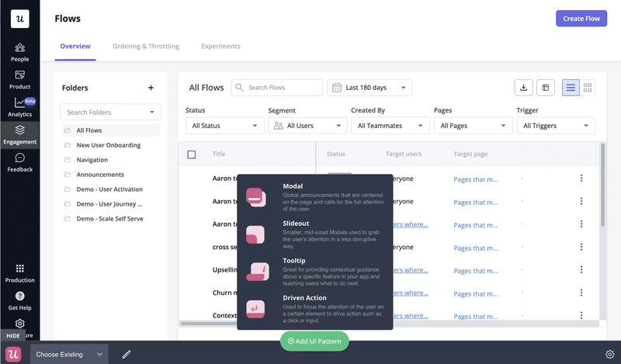Open the All Users segment dropdown
Screen dimensions: 621x364
pos(307,126)
